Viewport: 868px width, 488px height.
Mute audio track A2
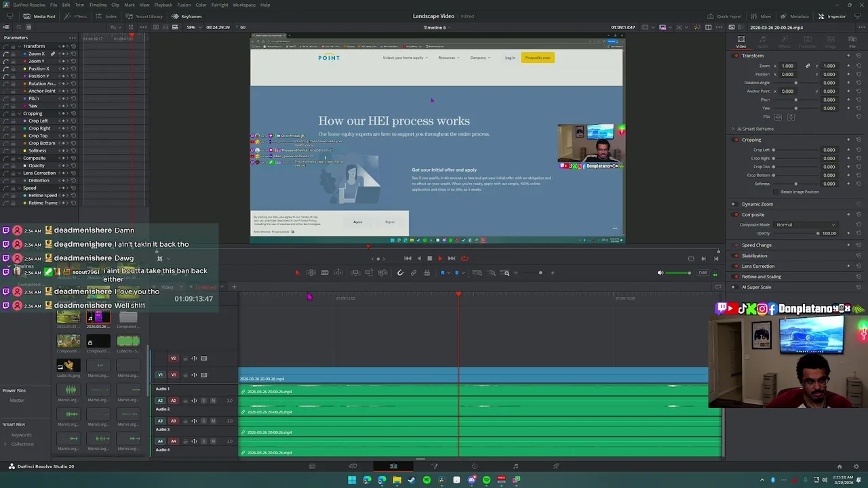[x=213, y=401]
